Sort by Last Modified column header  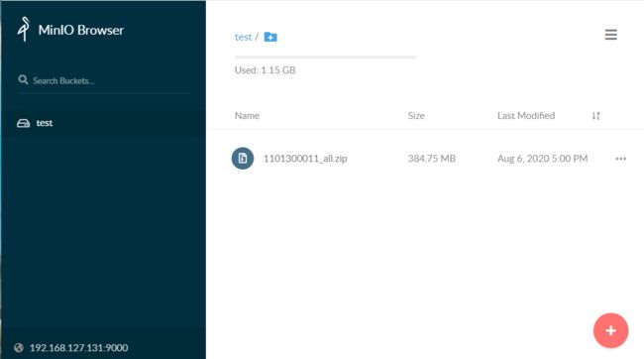point(526,116)
